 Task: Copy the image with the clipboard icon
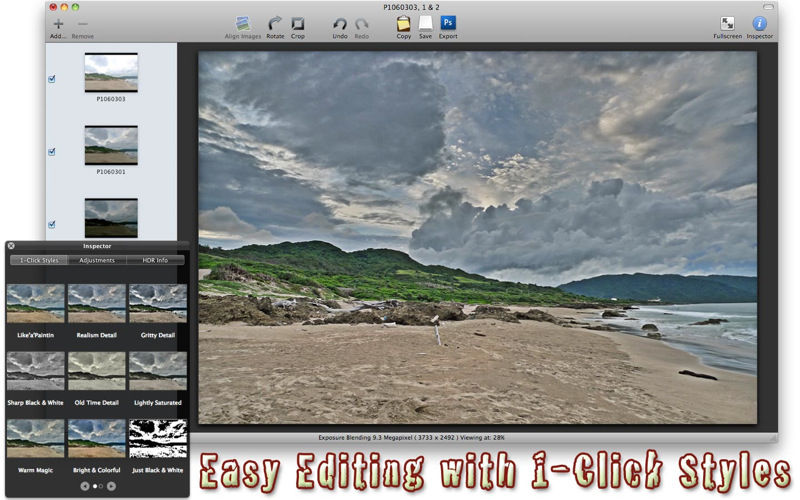coord(404,23)
